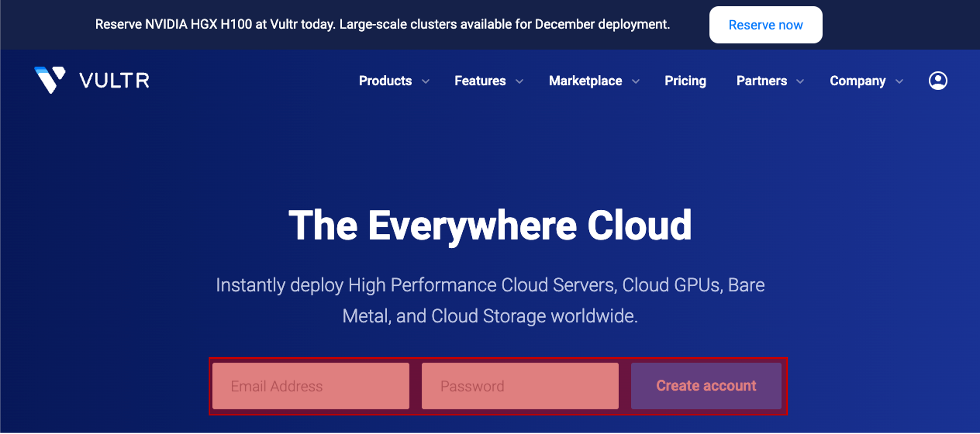This screenshot has width=980, height=434.
Task: Open the Marketplace menu
Action: pos(585,81)
